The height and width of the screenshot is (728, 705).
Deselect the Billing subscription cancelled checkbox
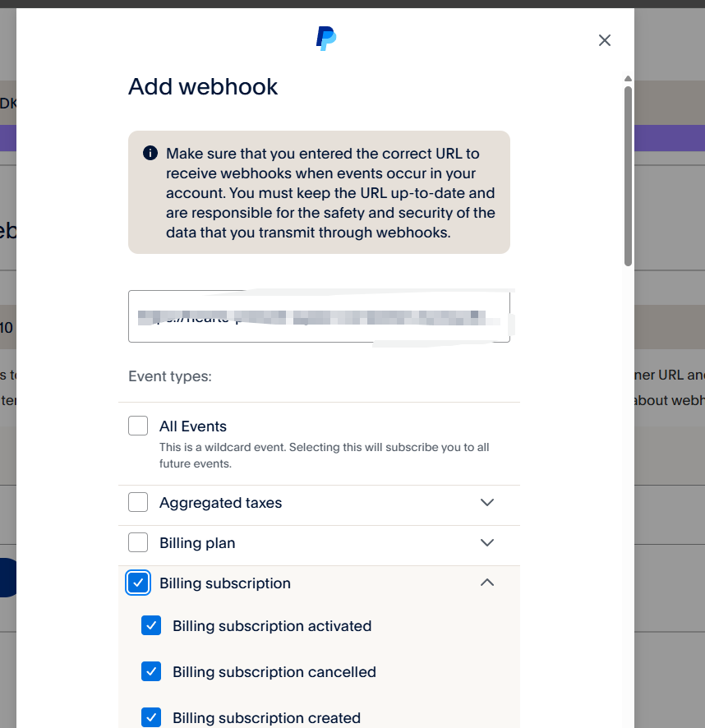(151, 671)
